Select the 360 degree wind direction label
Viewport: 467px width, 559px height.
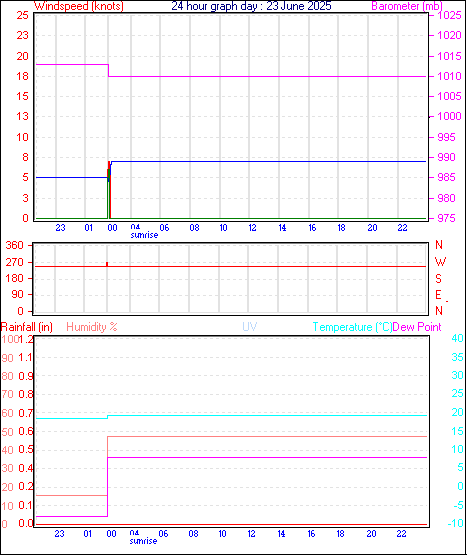pyautogui.click(x=15, y=245)
